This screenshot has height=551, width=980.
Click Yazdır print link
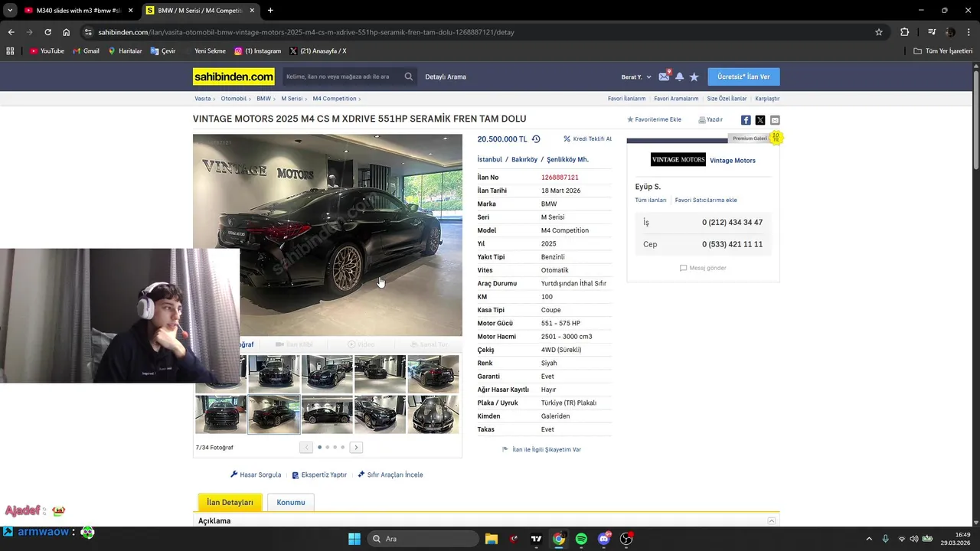point(710,119)
